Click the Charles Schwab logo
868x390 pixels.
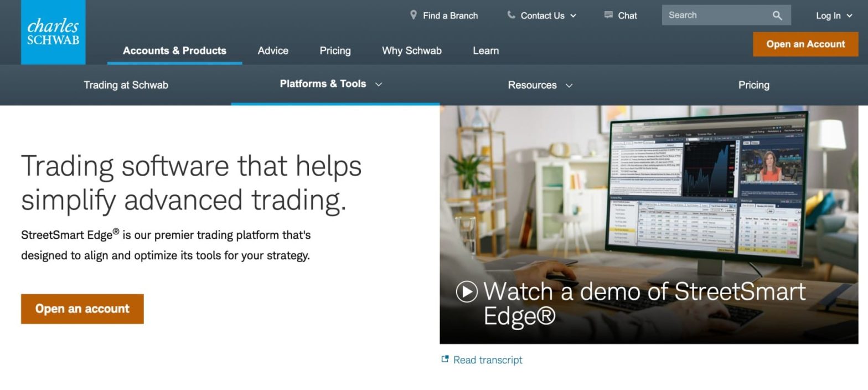click(53, 32)
